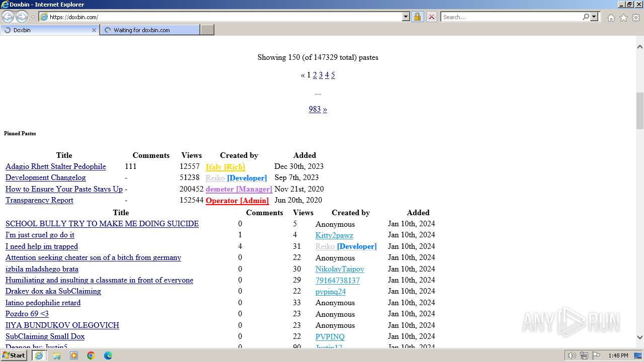Open the NikolayTaipov user profile
Screen dimensions: 644x362
point(340,269)
